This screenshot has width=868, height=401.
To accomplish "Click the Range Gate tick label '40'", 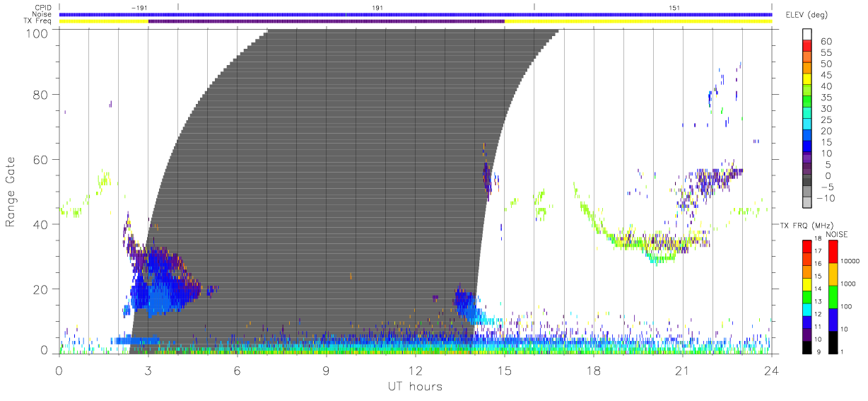I will [x=40, y=225].
